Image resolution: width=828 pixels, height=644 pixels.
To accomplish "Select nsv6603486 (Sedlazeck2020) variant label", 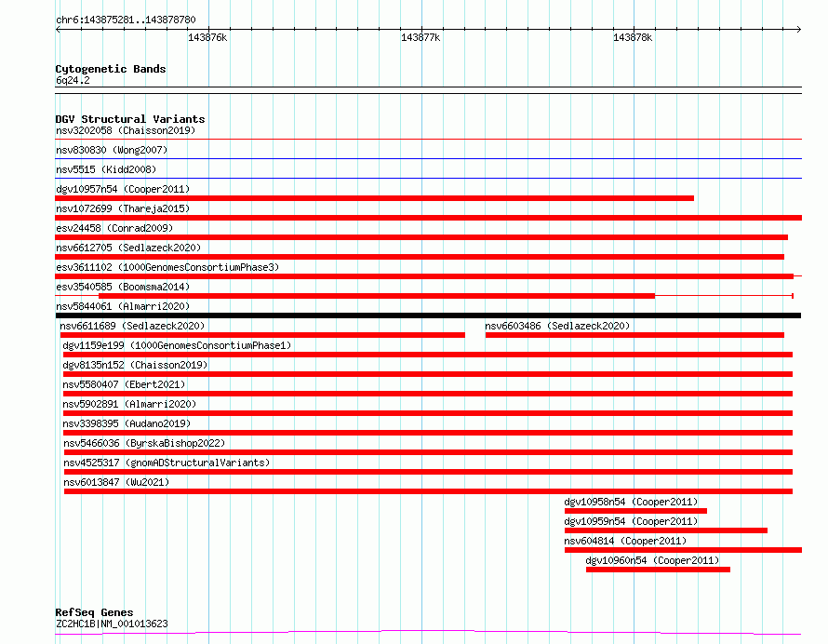I will tap(557, 326).
